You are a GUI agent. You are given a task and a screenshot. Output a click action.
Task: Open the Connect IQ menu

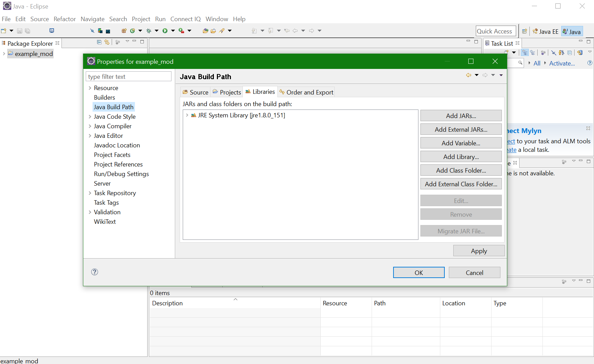tap(185, 19)
